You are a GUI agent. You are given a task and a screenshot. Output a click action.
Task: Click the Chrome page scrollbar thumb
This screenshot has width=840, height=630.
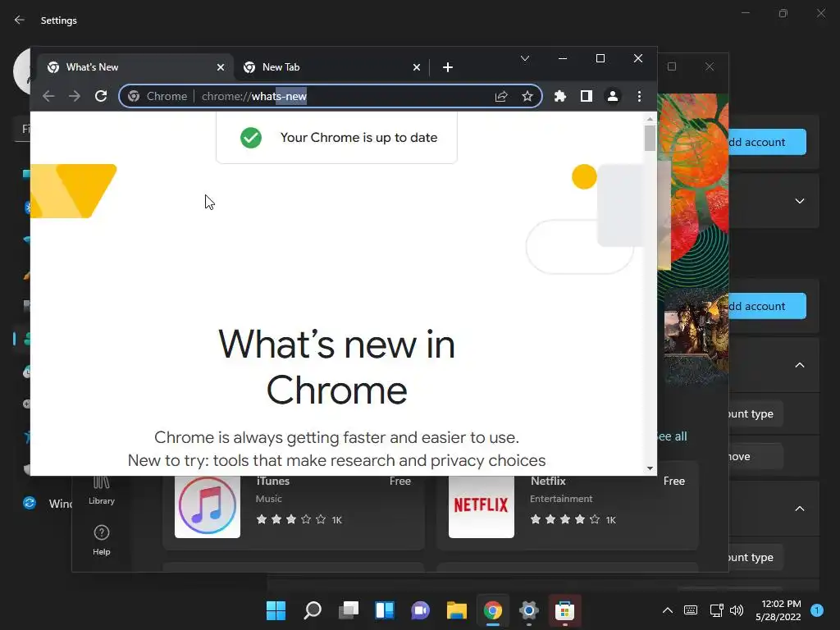pyautogui.click(x=650, y=138)
